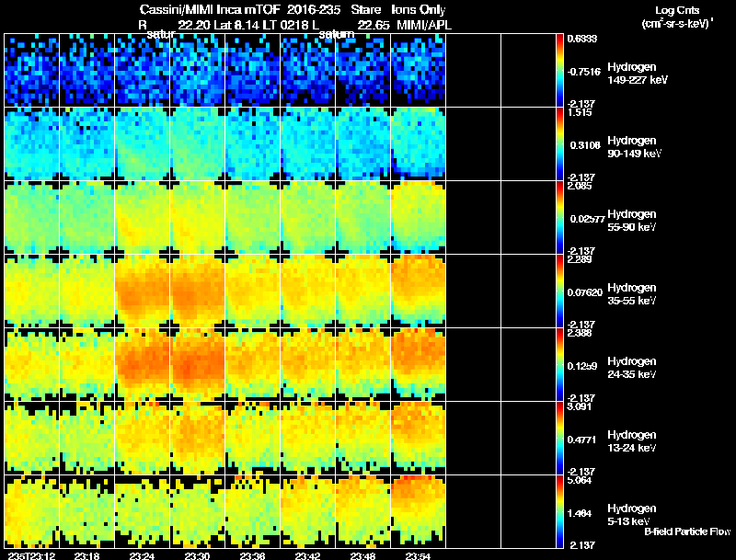
Task: Click the '23:24' time label
Action: (x=142, y=556)
